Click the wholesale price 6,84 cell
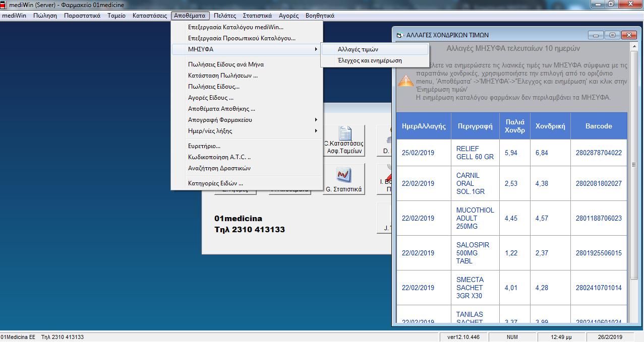 pyautogui.click(x=550, y=153)
